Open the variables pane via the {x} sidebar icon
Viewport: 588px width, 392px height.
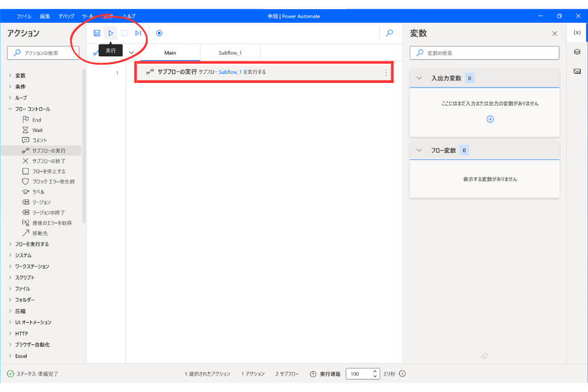pyautogui.click(x=577, y=33)
